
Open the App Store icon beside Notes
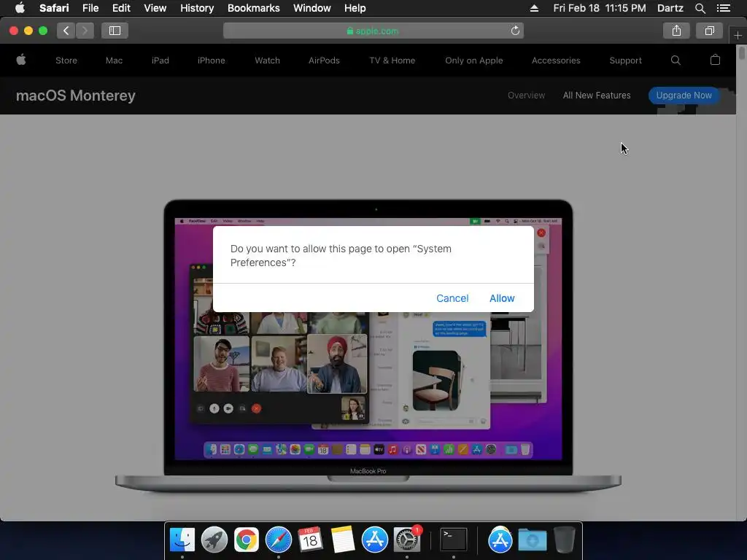pos(374,540)
